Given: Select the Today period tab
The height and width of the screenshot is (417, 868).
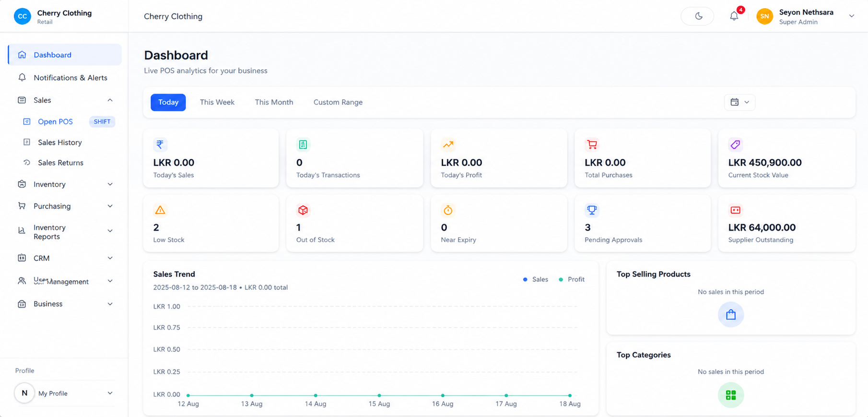Looking at the screenshot, I should (168, 102).
